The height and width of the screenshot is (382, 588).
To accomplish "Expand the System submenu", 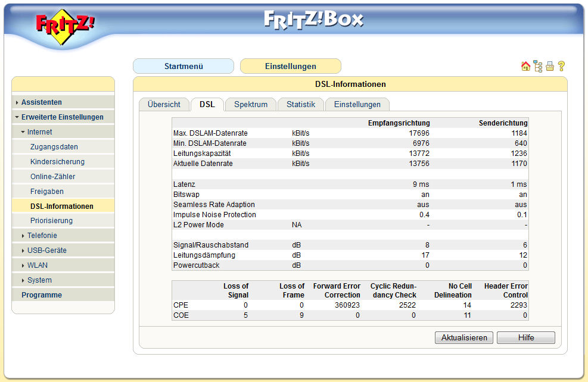I will click(x=39, y=280).
